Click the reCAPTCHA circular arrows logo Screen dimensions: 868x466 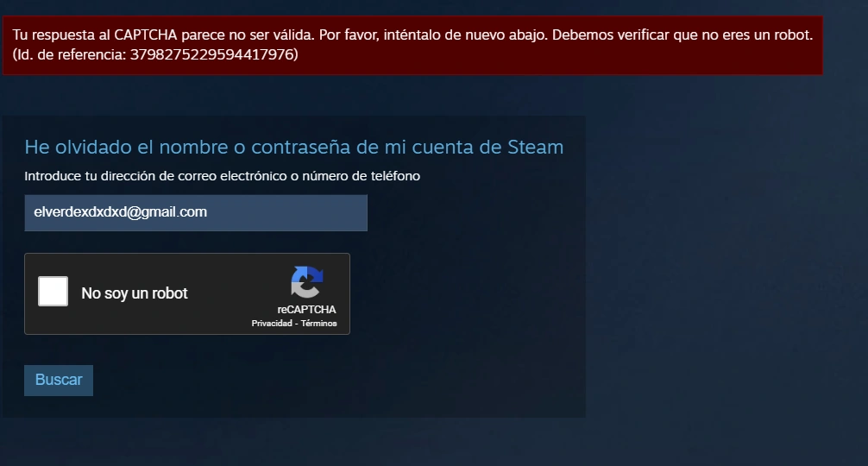point(306,282)
